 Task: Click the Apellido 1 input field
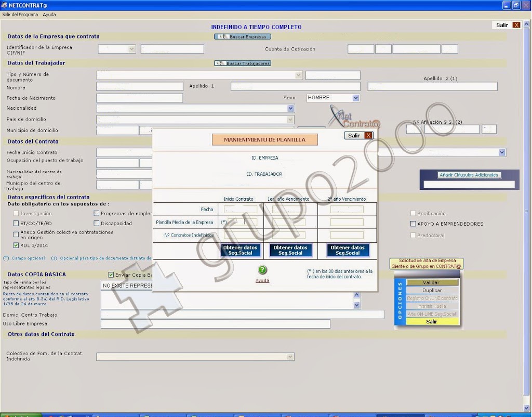296,86
